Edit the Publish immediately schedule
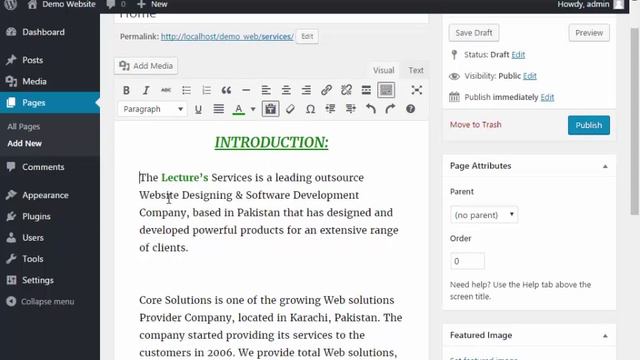 coord(547,97)
